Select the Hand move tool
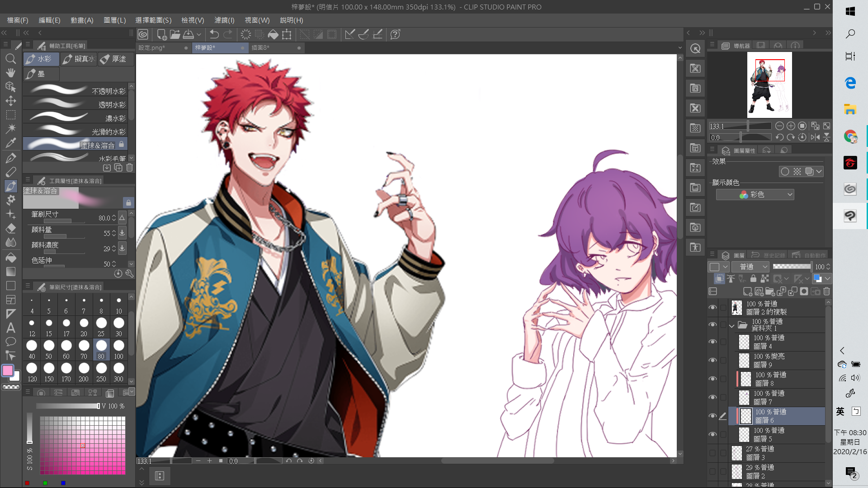 11,73
